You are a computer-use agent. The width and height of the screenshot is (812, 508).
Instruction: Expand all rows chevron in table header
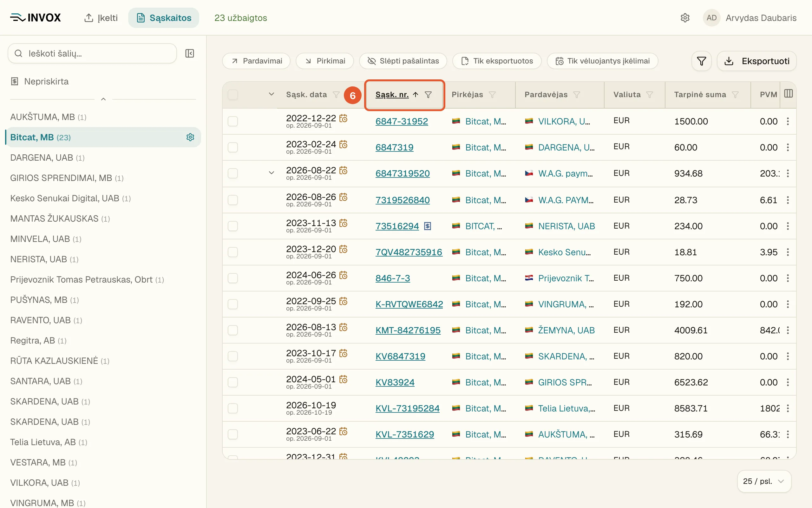(272, 94)
